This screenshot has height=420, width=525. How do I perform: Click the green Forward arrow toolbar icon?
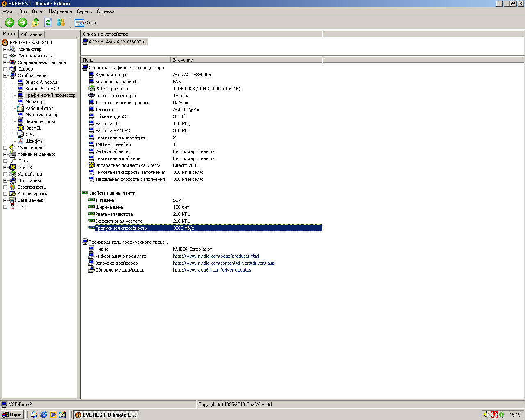coord(23,23)
